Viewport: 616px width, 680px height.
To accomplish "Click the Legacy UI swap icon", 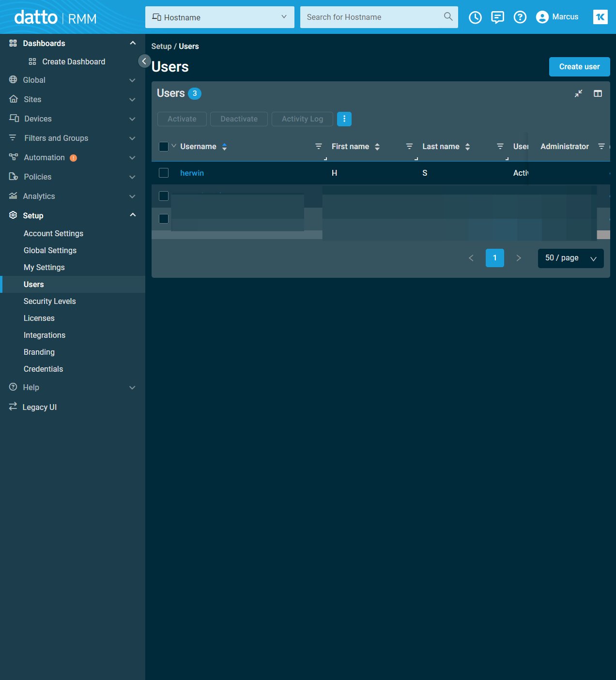I will (x=13, y=407).
